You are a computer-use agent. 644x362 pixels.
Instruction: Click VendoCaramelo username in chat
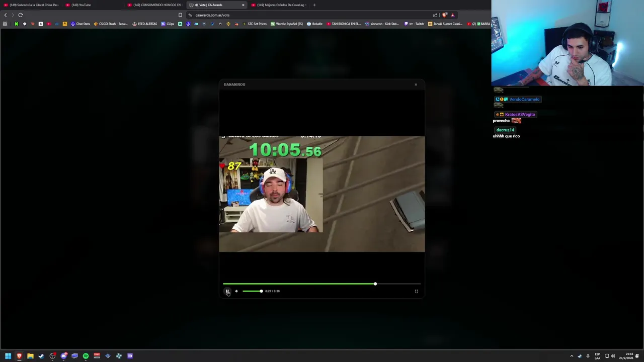pos(524,99)
